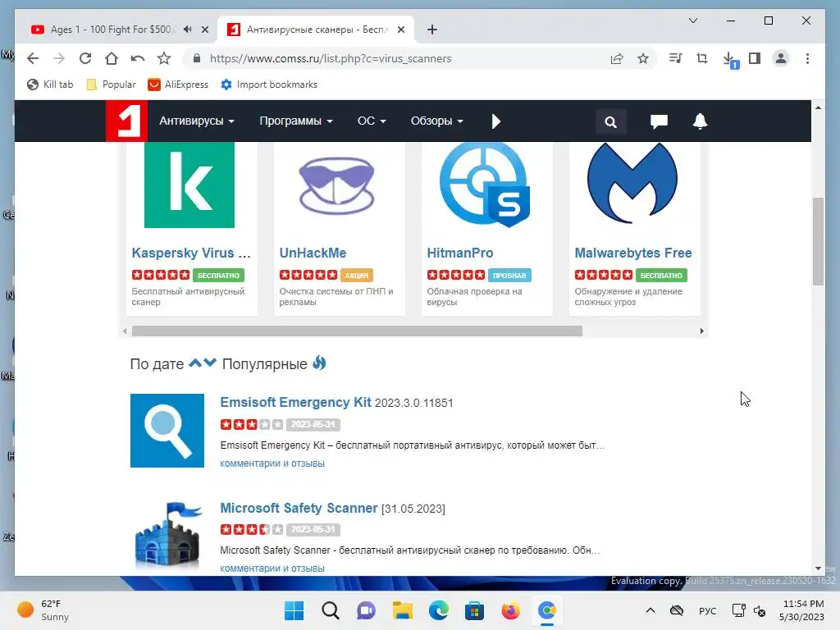
Task: Open site search magnifier icon
Action: (610, 121)
